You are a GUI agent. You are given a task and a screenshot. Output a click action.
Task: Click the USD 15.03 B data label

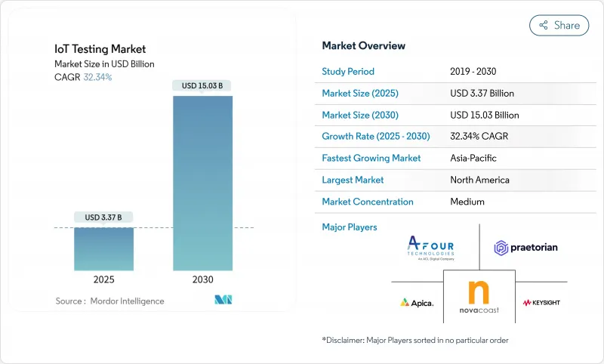click(202, 85)
